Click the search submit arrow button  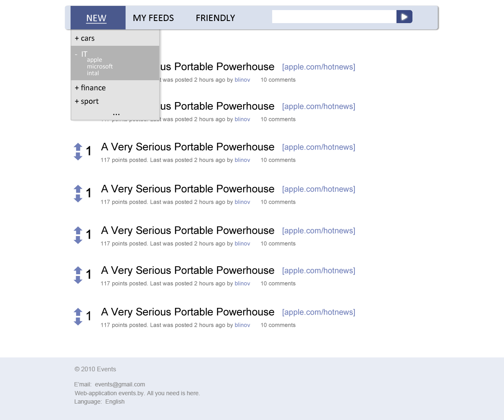click(404, 17)
